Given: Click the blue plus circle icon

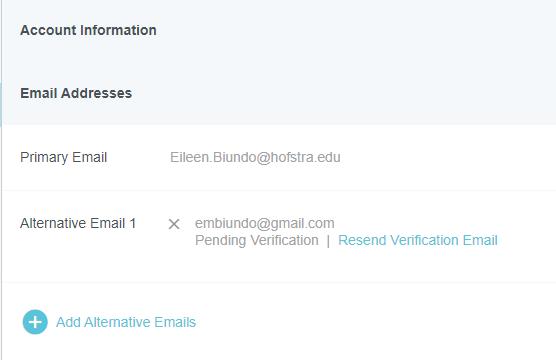Looking at the screenshot, I should (x=35, y=322).
